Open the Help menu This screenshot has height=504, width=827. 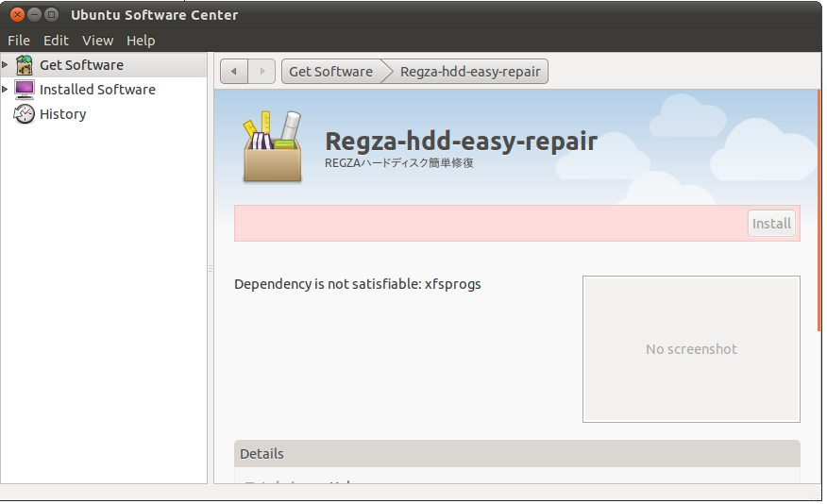click(x=141, y=41)
